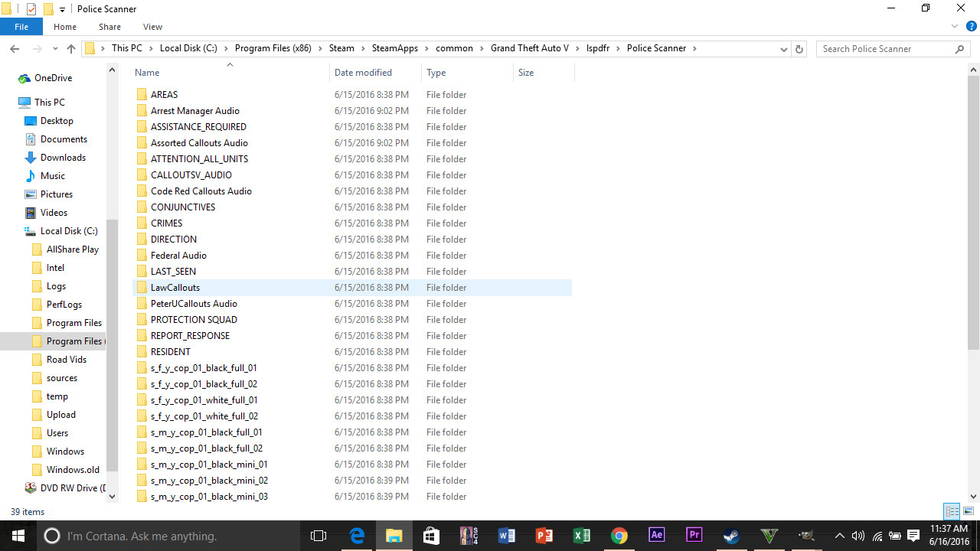Viewport: 980px width, 551px height.
Task: Open the Action Center notifications icon
Action: point(913,536)
